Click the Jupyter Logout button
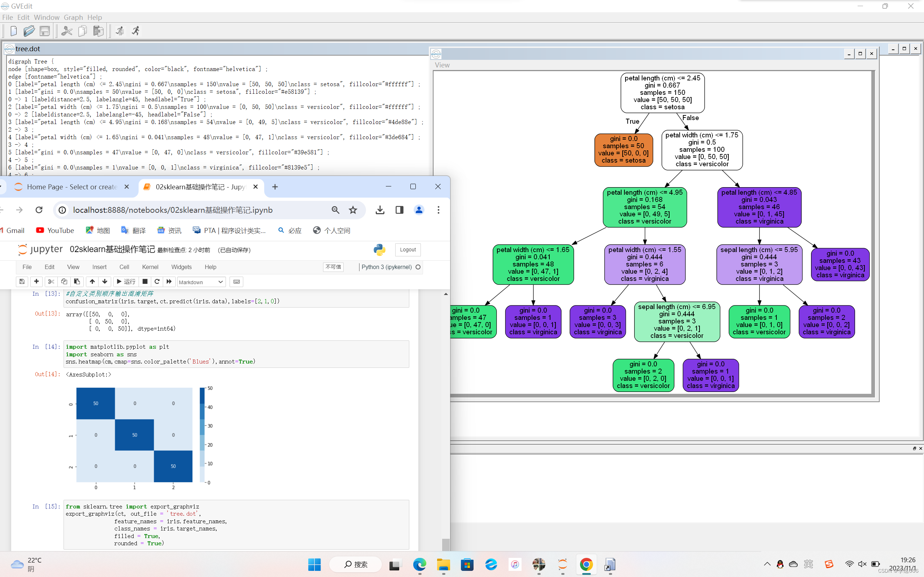This screenshot has height=577, width=924. [x=407, y=250]
